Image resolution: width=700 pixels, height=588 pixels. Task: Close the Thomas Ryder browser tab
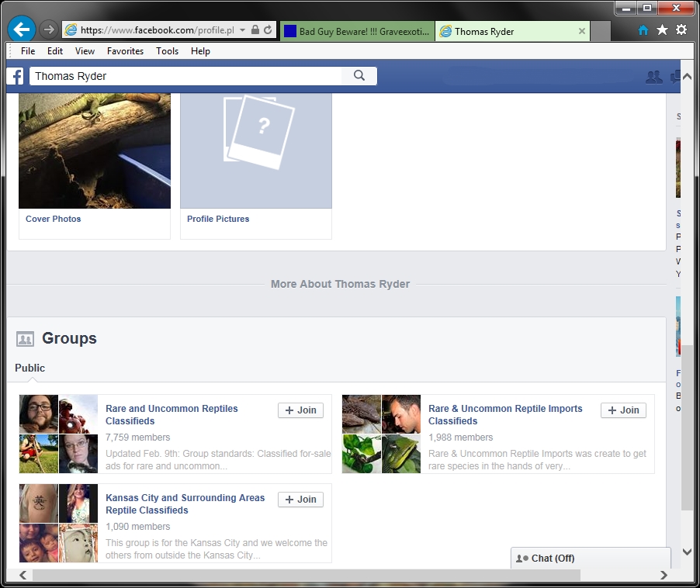582,31
